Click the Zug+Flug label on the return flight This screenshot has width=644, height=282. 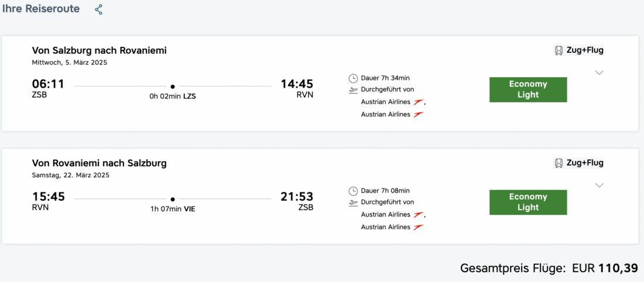(x=585, y=163)
